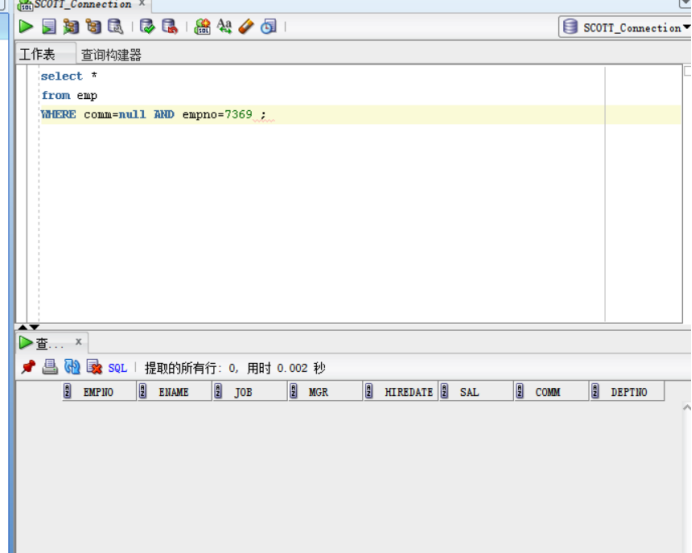Viewport: 692px width, 553px height.
Task: Commit changes with the green checkmark database icon
Action: click(147, 27)
